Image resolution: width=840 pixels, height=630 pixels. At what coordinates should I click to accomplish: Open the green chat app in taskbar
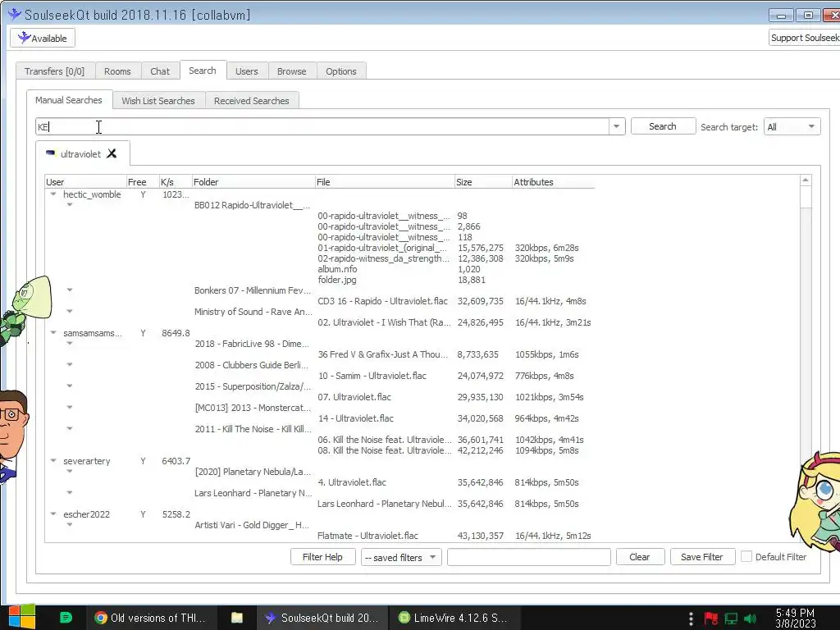(66, 618)
